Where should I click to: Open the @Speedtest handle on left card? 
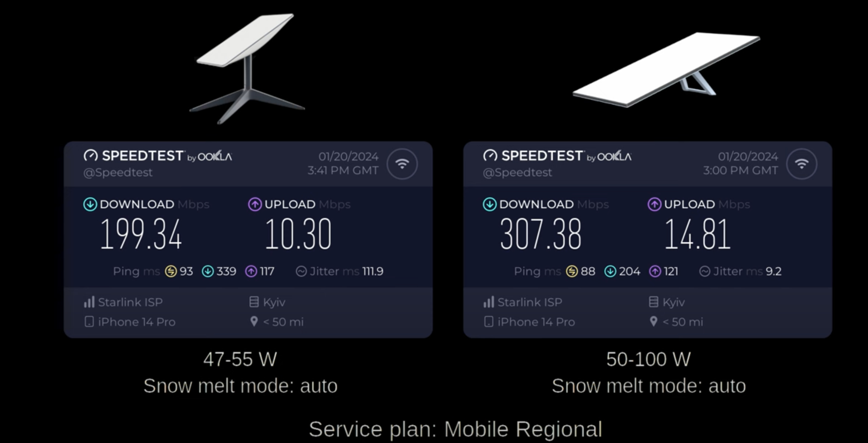pyautogui.click(x=118, y=172)
